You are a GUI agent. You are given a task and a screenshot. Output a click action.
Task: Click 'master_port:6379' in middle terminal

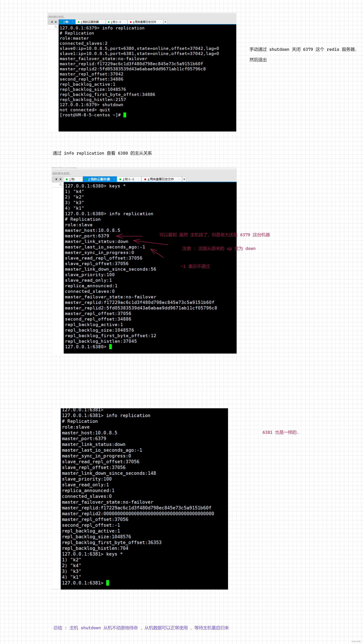pos(87,236)
